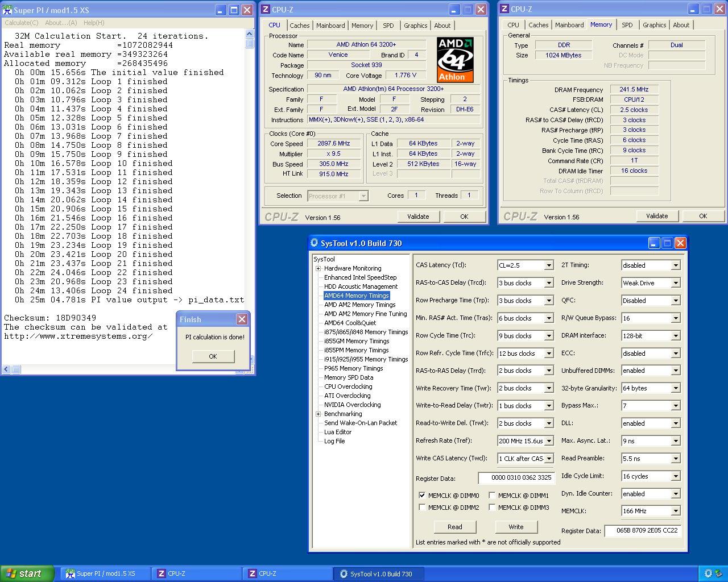728x582 pixels.
Task: Open the Calculate(C) menu in Super PI
Action: 22,23
